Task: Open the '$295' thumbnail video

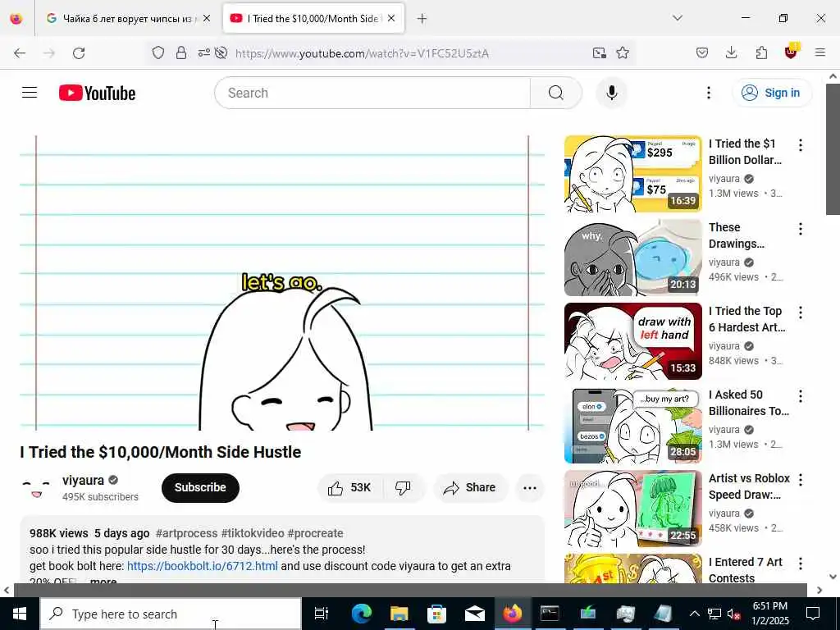Action: point(632,174)
